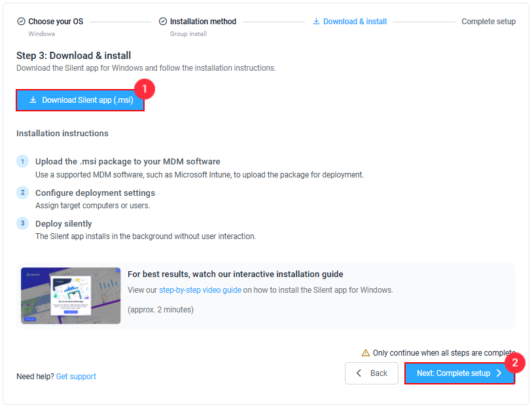The height and width of the screenshot is (410, 532).
Task: Click the warning triangle icon near Only continue
Action: point(365,353)
